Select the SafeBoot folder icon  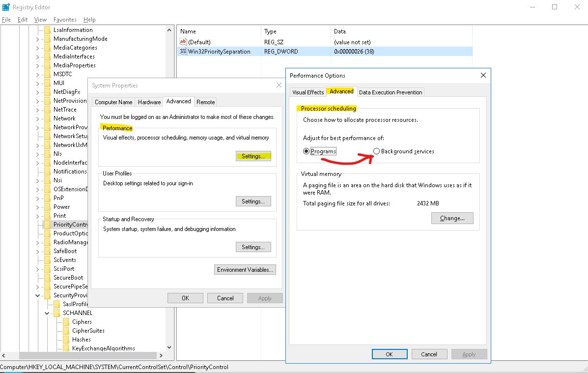[47, 251]
